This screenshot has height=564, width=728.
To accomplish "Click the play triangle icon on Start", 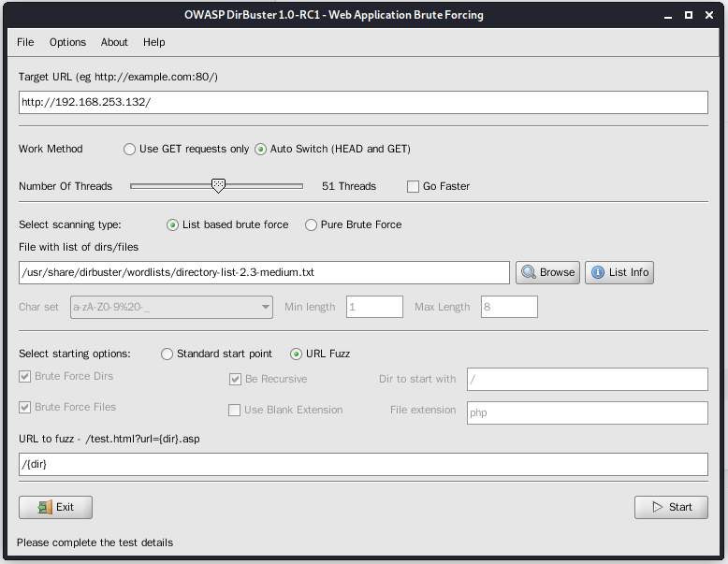I will [x=658, y=507].
